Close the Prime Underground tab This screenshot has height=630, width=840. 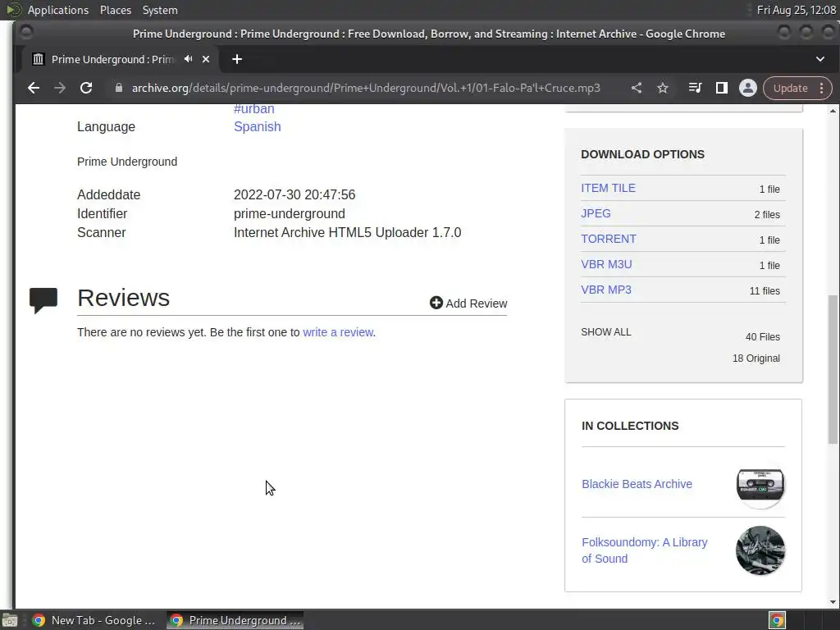point(206,59)
